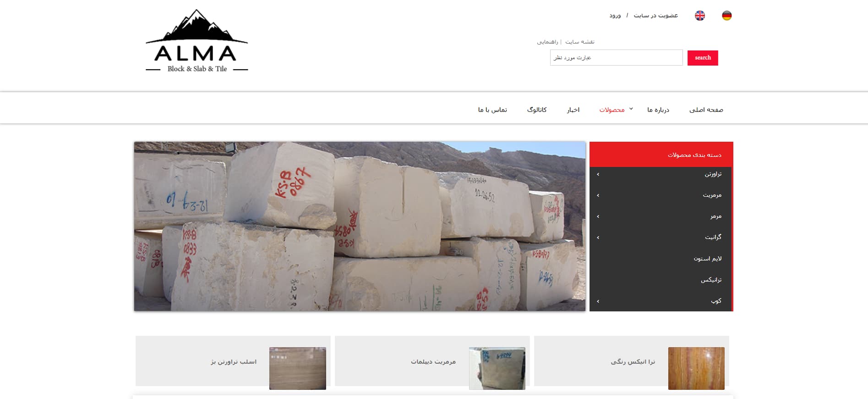Select the لایم استون category
This screenshot has width=868, height=399.
(x=707, y=259)
